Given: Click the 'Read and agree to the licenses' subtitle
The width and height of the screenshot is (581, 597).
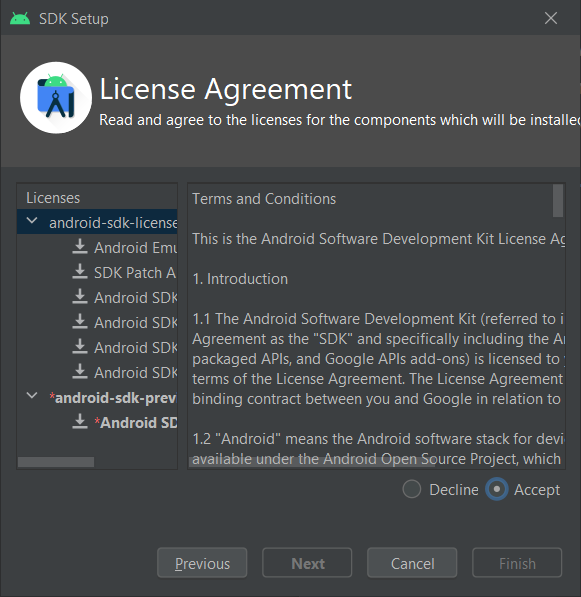Looking at the screenshot, I should [x=340, y=120].
